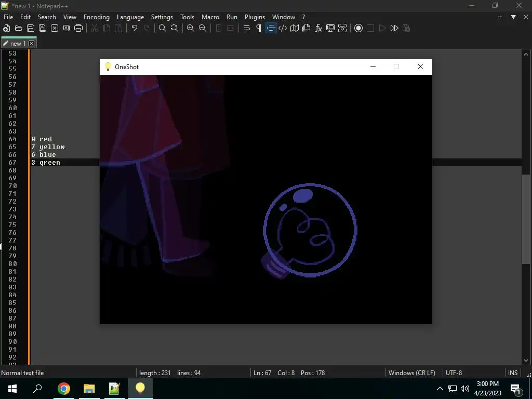
Task: Start macro recording with the record icon
Action: click(x=358, y=28)
